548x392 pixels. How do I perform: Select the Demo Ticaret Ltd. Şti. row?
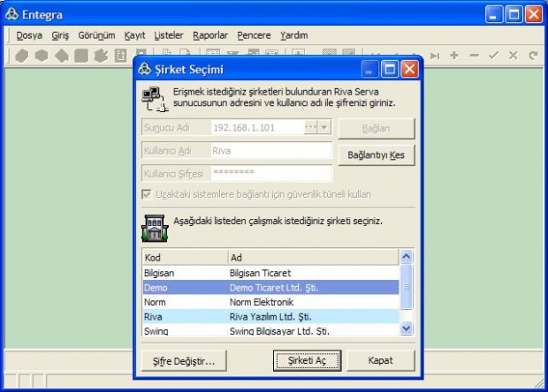point(270,287)
